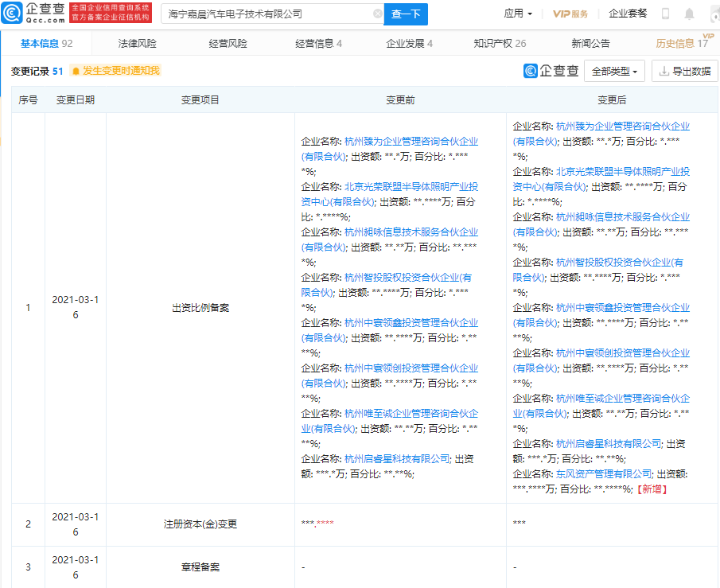Image resolution: width=720 pixels, height=588 pixels.
Task: Open 杭州臻为企业管理咨询合伙企业 in 变更前 column
Action: point(390,149)
